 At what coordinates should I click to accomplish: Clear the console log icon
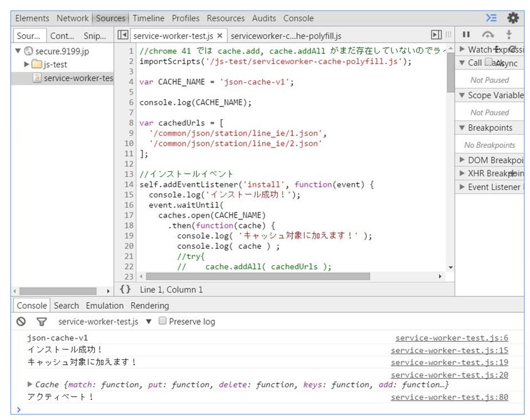tap(21, 322)
